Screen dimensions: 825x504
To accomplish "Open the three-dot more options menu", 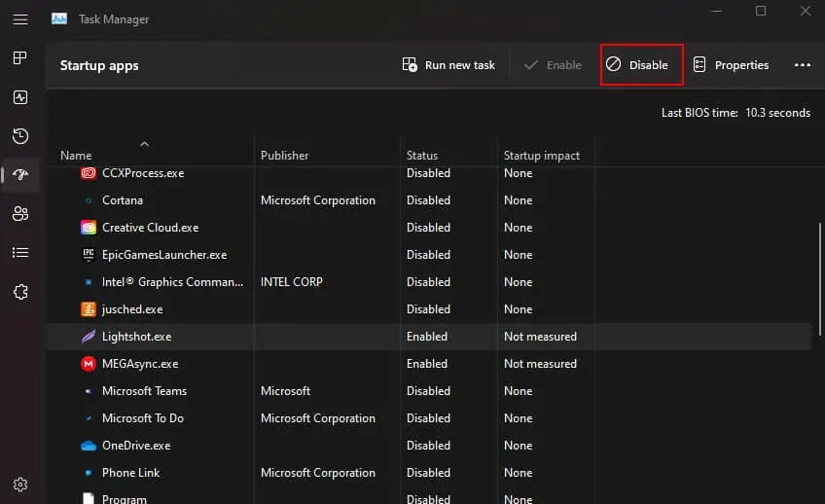I will (x=803, y=65).
